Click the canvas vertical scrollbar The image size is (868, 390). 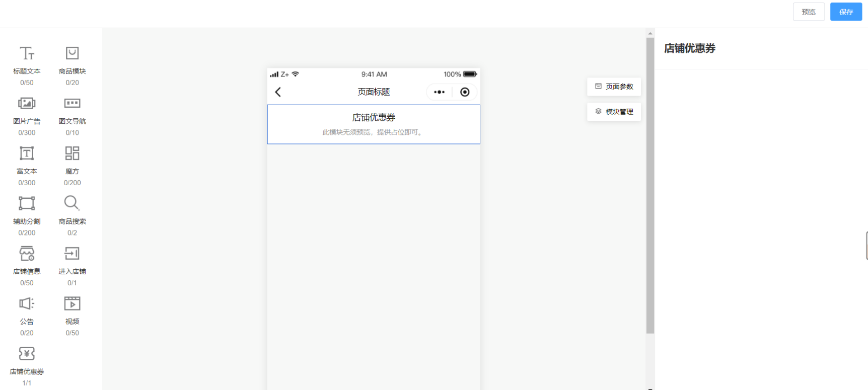(650, 185)
